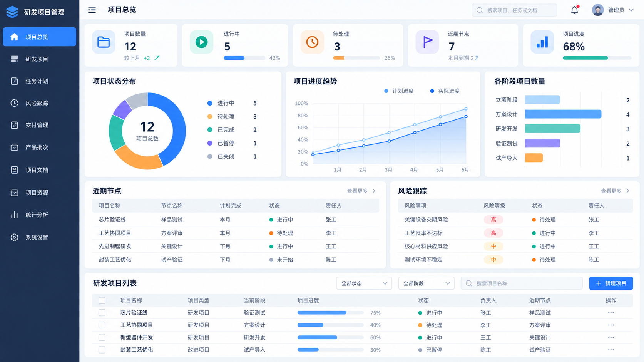
Task: Click the 进行中 play icon
Action: point(201,42)
